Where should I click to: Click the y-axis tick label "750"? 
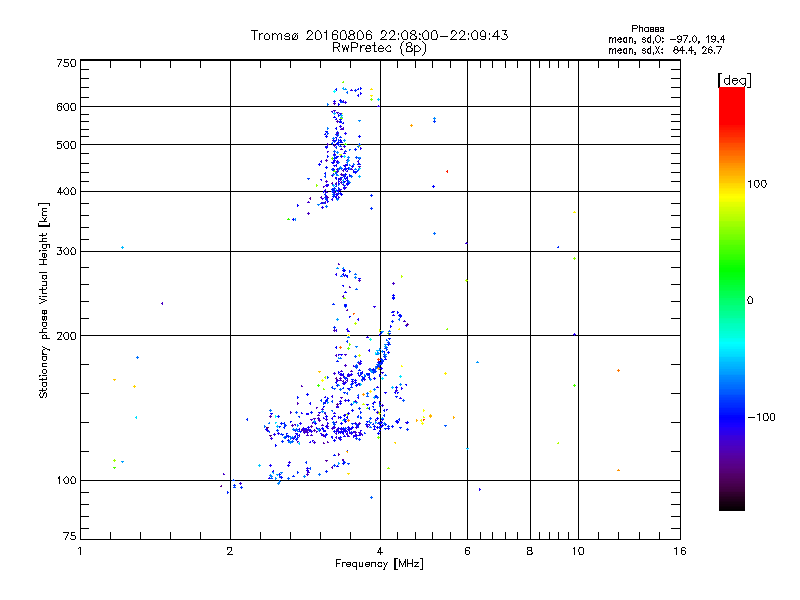[x=66, y=63]
